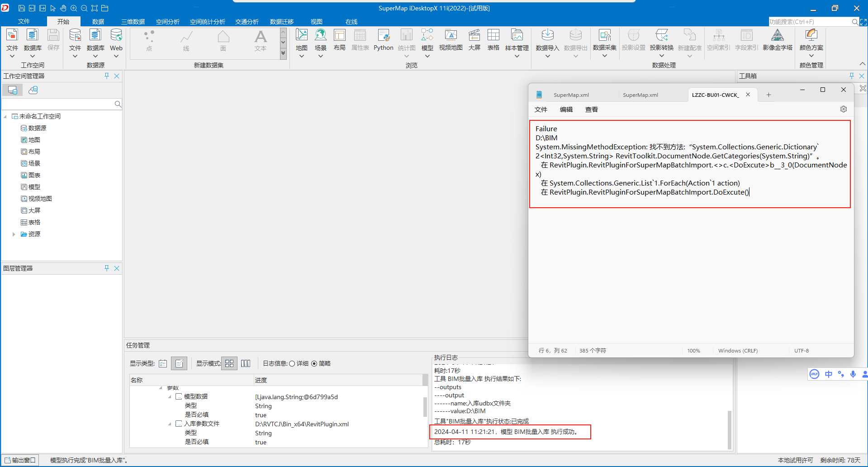Switch display mode to grid view
This screenshot has height=467, width=868.
pos(229,363)
